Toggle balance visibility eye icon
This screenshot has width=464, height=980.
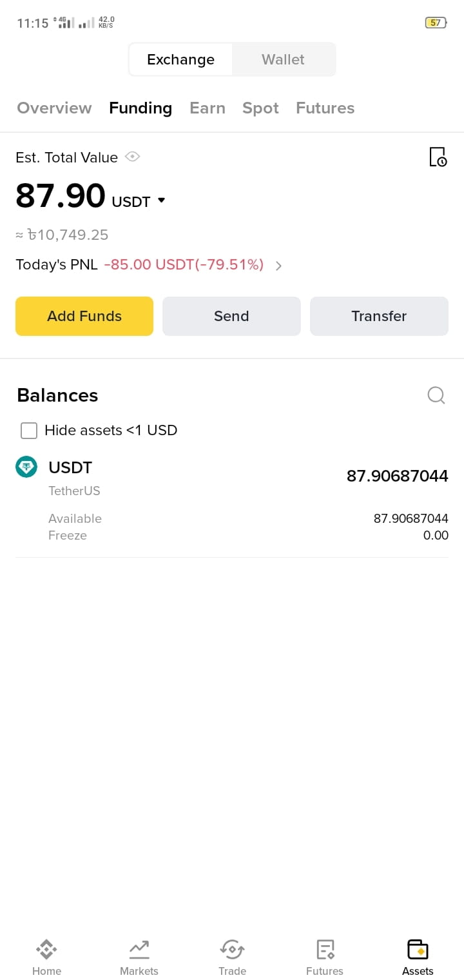(133, 157)
